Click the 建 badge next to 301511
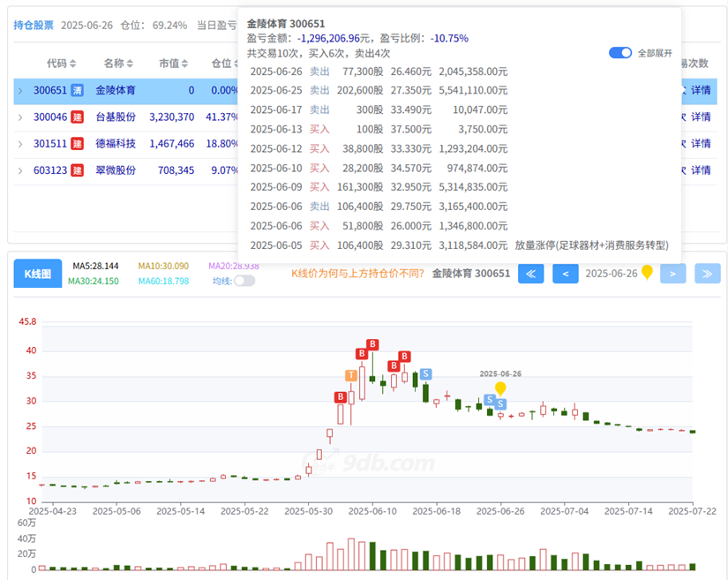This screenshot has width=728, height=580. click(77, 144)
